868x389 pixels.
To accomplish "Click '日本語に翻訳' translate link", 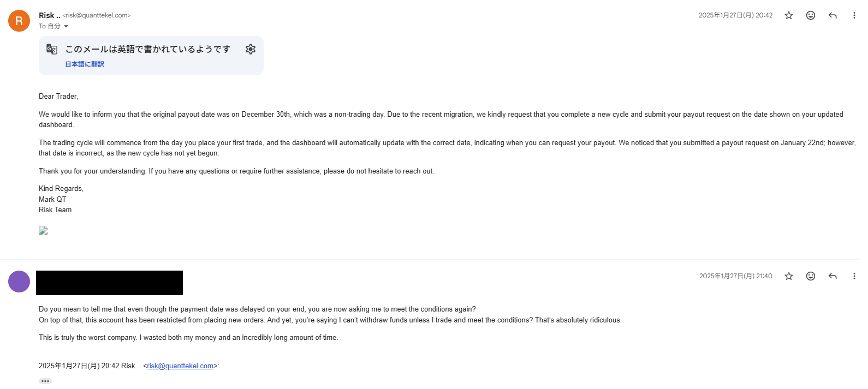I will point(85,64).
